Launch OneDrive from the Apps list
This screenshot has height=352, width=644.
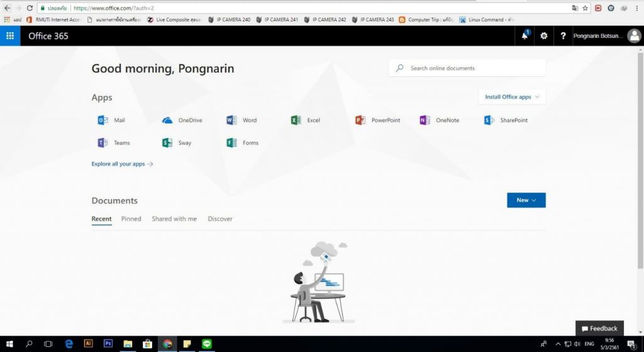167,120
